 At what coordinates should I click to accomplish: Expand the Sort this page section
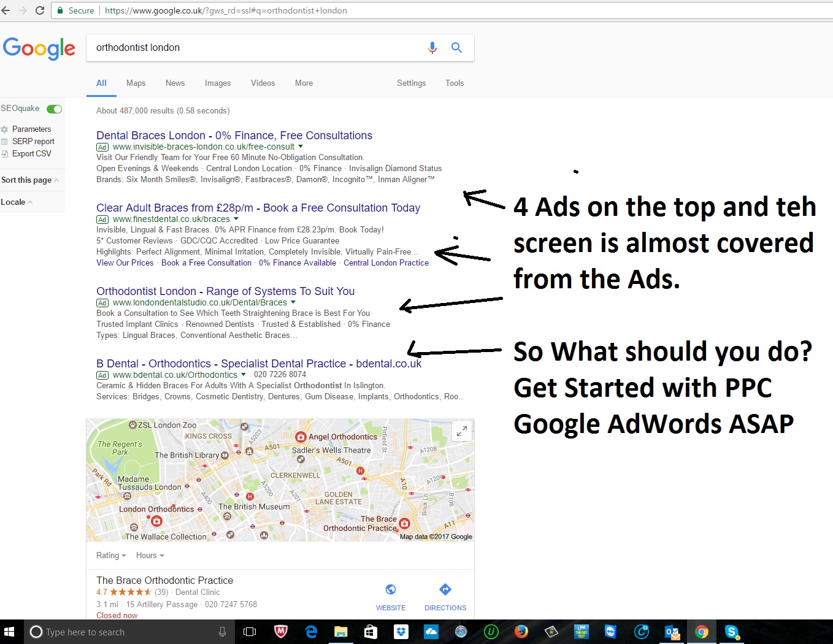pyautogui.click(x=30, y=180)
